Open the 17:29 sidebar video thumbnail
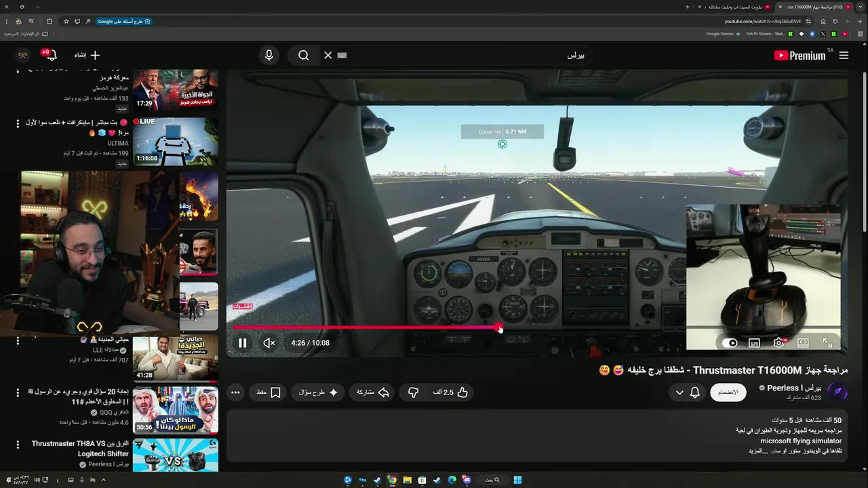The height and width of the screenshot is (488, 868). (x=175, y=89)
